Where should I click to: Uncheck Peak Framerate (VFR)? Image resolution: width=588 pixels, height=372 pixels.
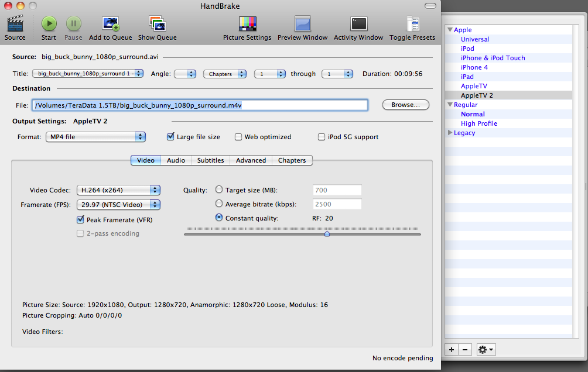(80, 220)
